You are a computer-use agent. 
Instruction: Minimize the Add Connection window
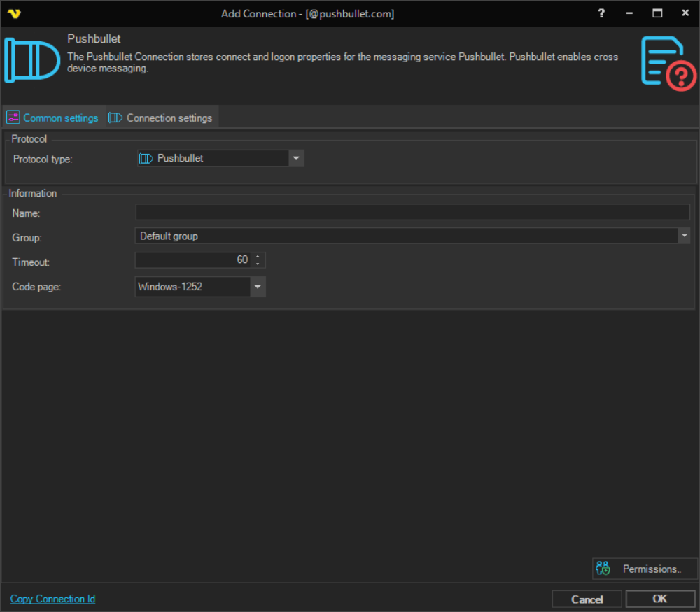point(629,13)
